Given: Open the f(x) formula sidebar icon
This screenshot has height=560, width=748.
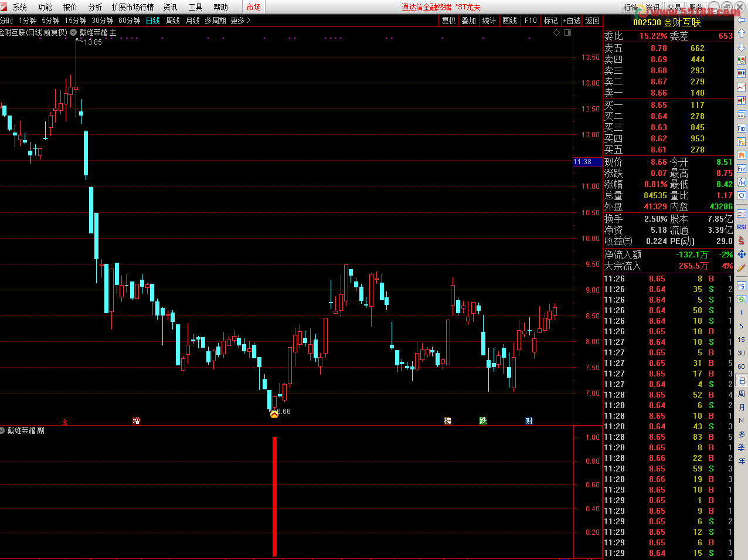Looking at the screenshot, I should (742, 182).
